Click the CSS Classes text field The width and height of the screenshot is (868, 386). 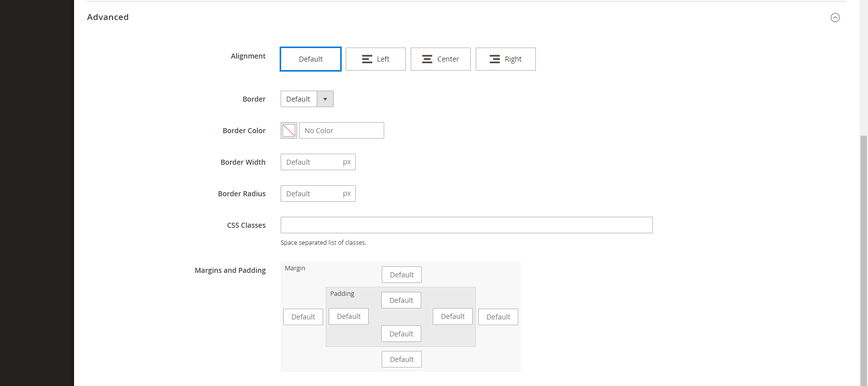[x=466, y=225]
